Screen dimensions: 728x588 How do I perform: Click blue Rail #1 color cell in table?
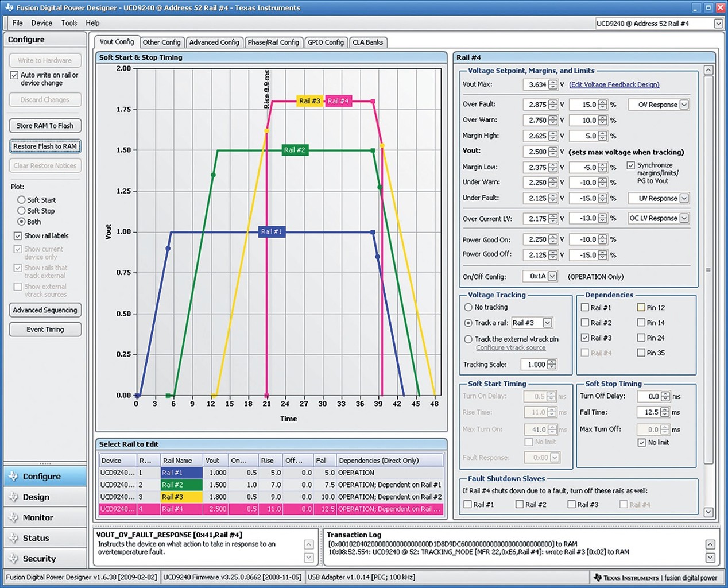click(181, 473)
